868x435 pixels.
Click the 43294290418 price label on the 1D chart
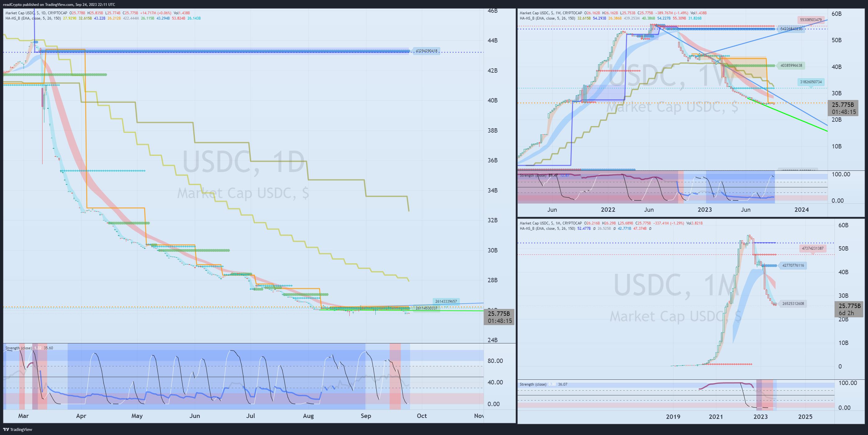(426, 51)
